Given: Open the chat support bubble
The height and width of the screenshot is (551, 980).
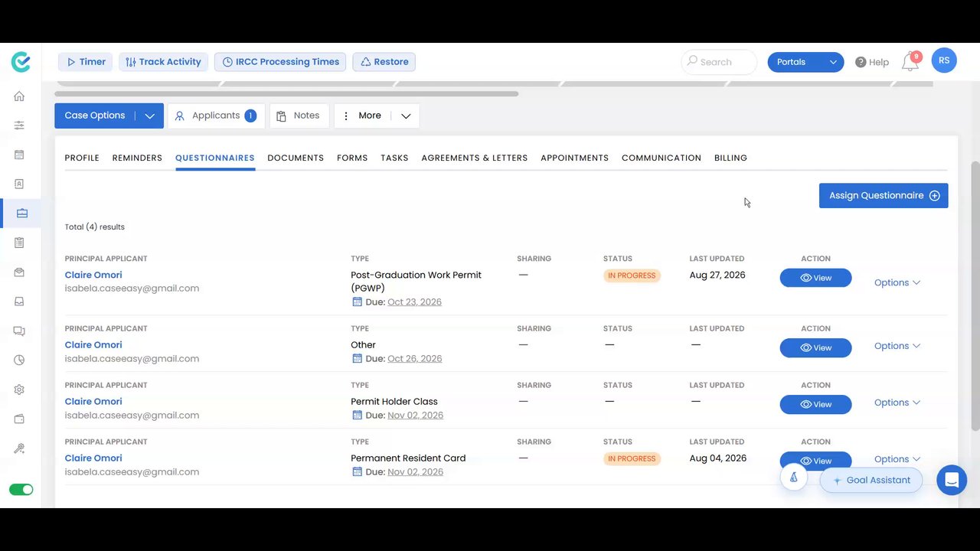Looking at the screenshot, I should click(952, 480).
